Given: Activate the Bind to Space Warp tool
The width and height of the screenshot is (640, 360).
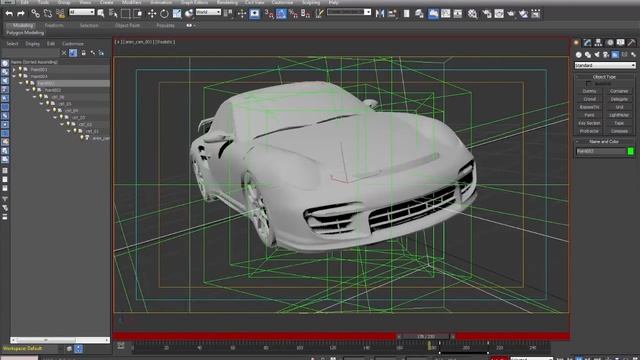Looking at the screenshot, I should (x=60, y=14).
